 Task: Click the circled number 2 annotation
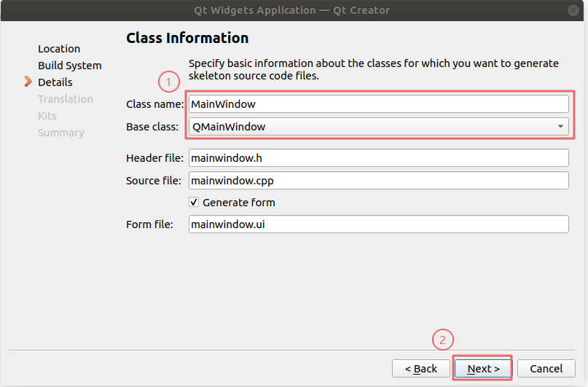point(443,340)
